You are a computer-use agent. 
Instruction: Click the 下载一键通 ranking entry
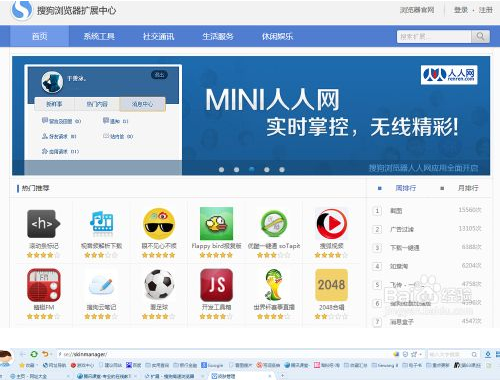pos(405,248)
